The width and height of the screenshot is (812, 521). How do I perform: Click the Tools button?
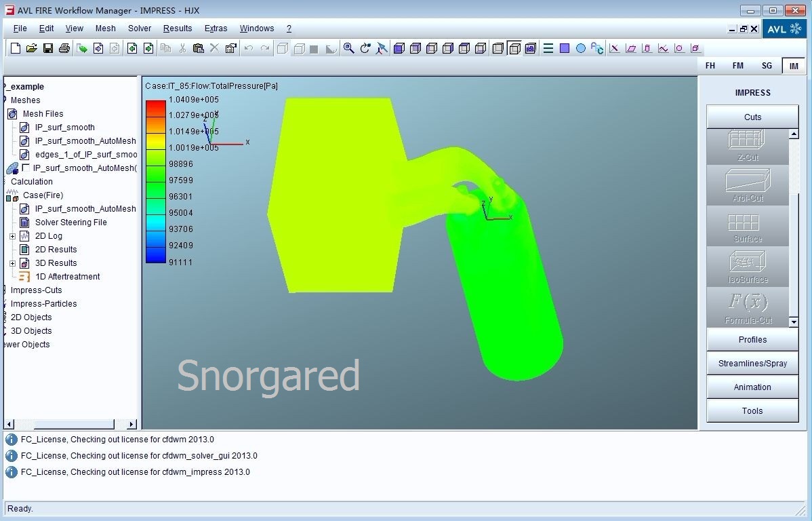[x=752, y=411]
